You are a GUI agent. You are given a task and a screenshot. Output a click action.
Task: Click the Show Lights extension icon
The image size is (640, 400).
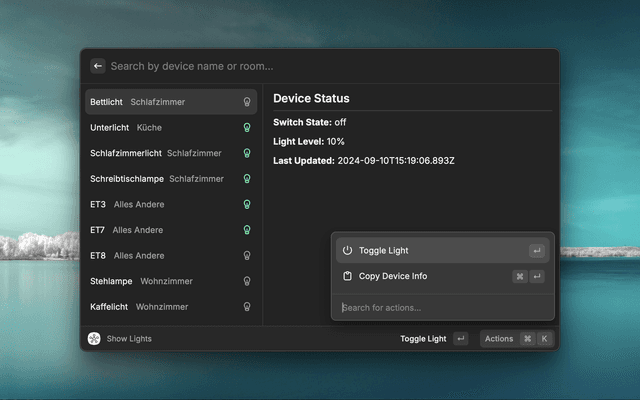(x=94, y=339)
